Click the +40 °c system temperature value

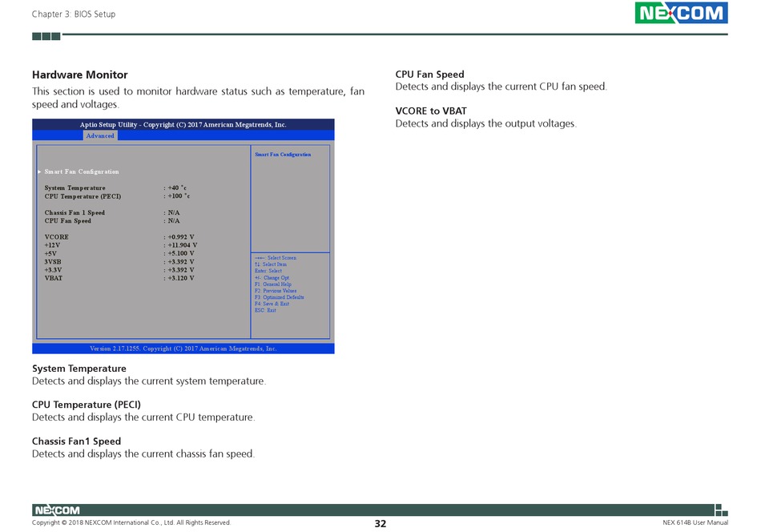point(177,187)
